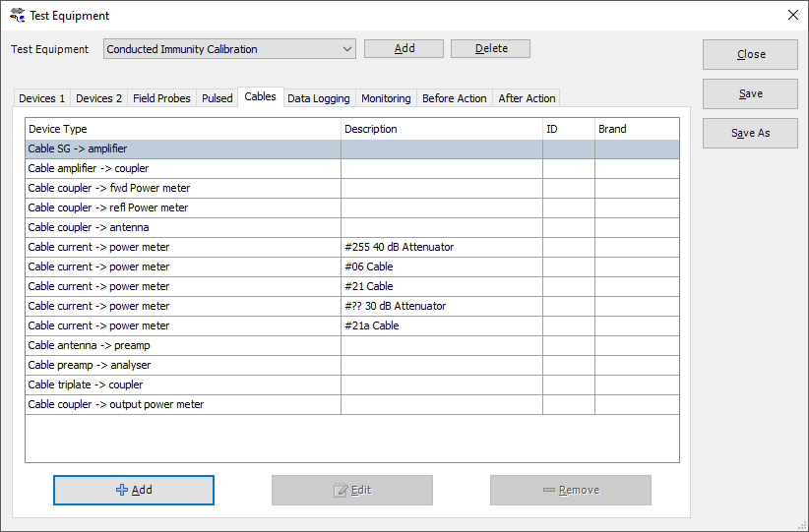Image resolution: width=809 pixels, height=532 pixels.
Task: Click the Test Equipment app icon in title bar
Action: tap(18, 16)
